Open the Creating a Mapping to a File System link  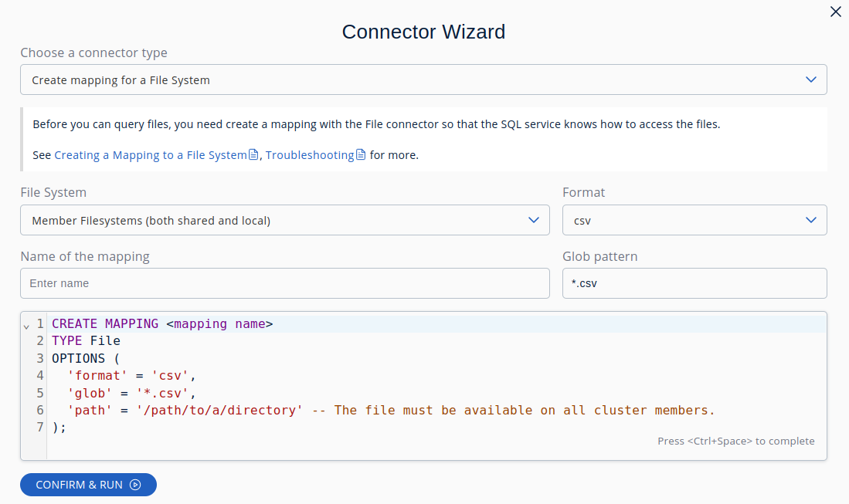(151, 154)
